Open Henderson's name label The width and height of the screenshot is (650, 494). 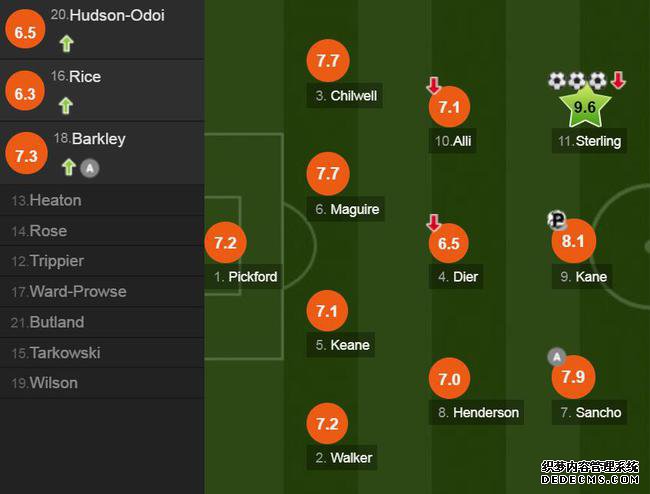coord(476,412)
